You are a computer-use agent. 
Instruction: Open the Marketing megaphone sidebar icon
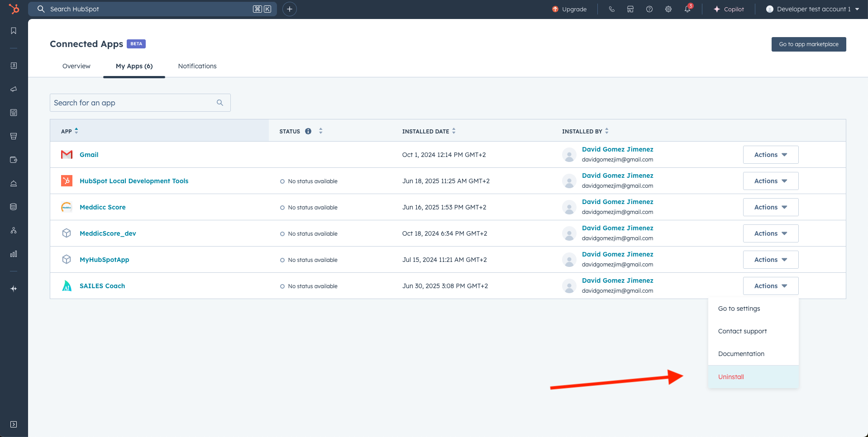pos(14,89)
